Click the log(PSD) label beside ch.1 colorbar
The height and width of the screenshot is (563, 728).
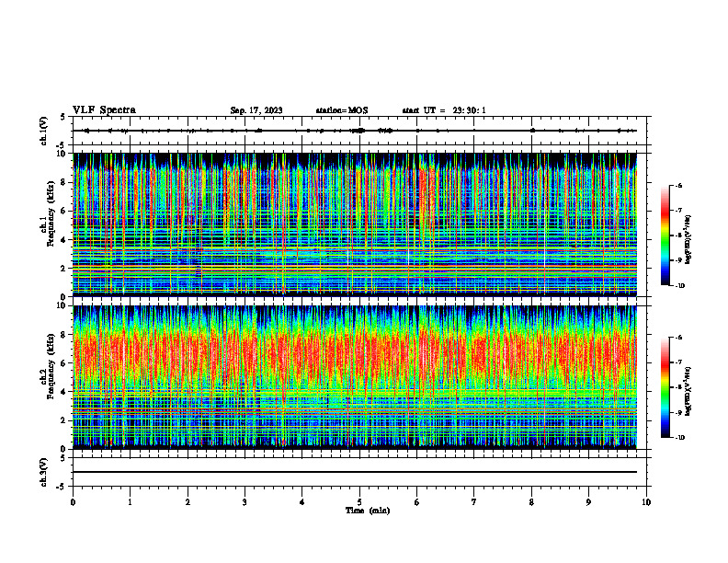coord(689,239)
